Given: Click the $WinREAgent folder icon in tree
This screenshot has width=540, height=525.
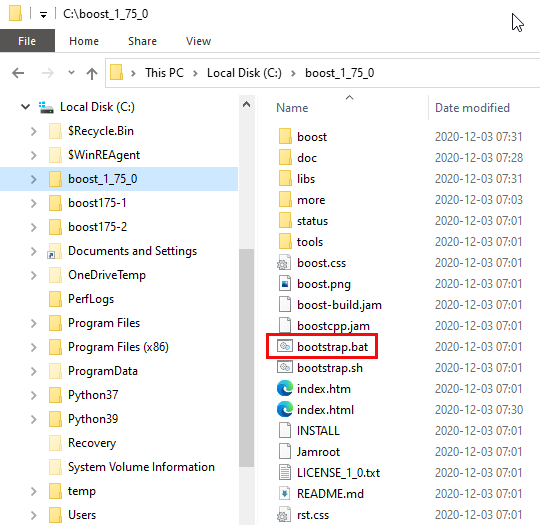Looking at the screenshot, I should click(55, 155).
